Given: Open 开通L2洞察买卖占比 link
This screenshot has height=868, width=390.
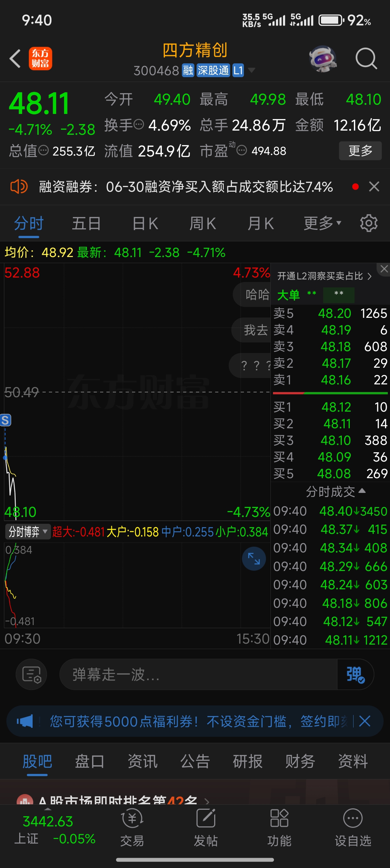Looking at the screenshot, I should coord(324,276).
